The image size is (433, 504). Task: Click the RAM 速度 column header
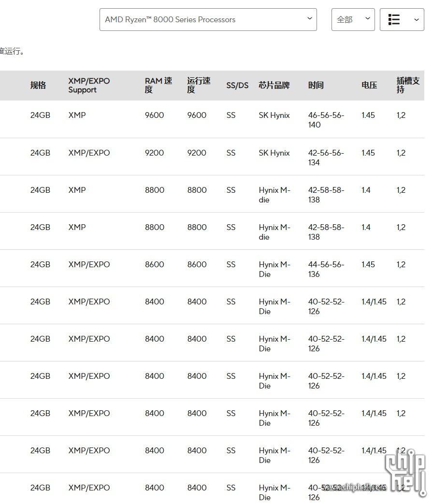point(158,86)
